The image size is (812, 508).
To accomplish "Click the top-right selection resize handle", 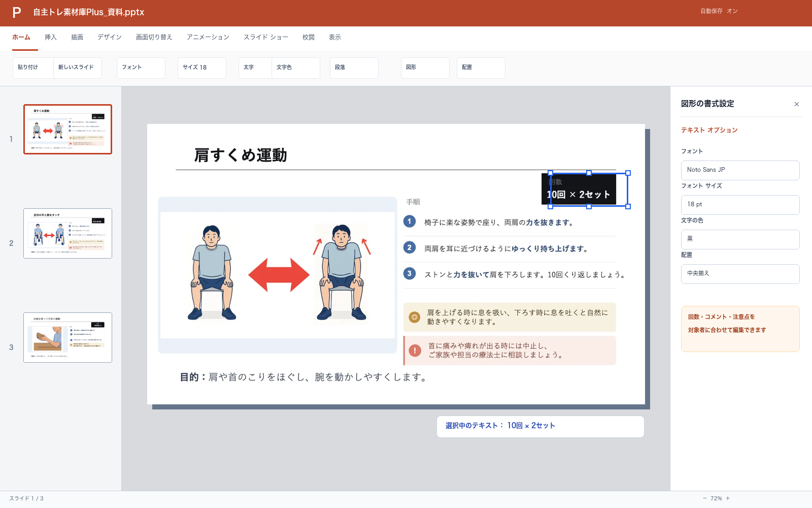I will coord(628,173).
